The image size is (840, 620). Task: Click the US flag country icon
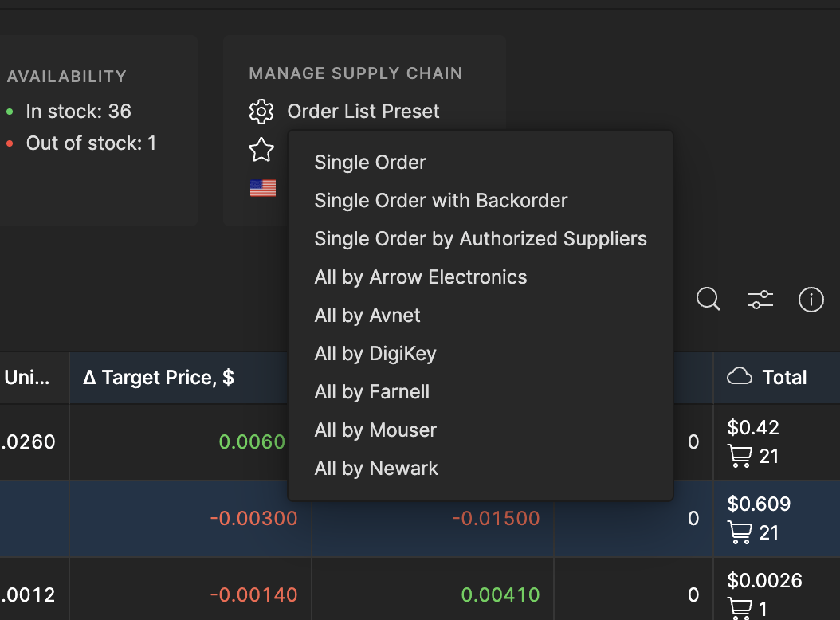click(262, 187)
